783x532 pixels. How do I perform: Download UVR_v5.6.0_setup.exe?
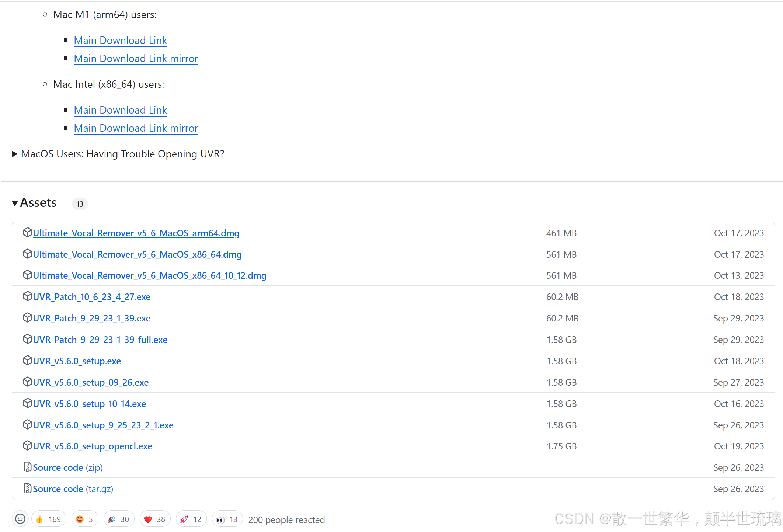click(x=77, y=361)
